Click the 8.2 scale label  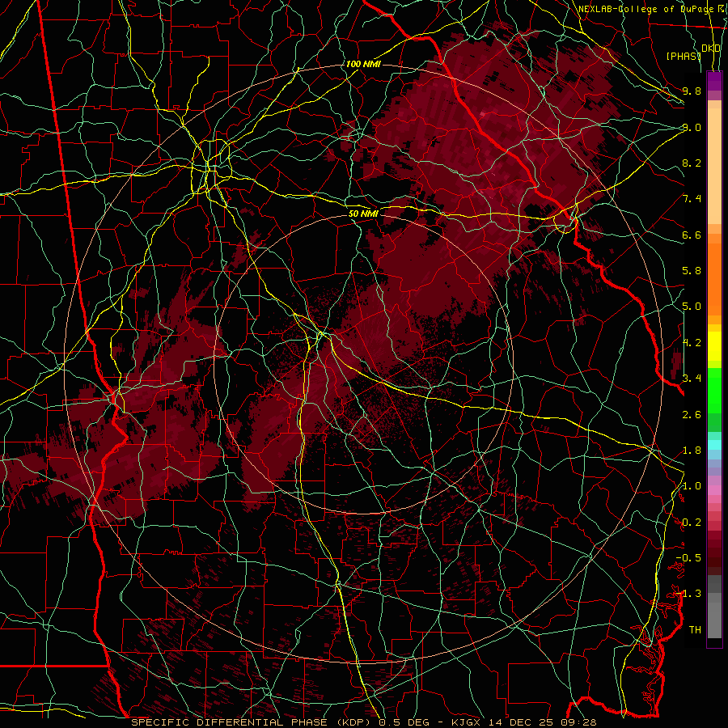692,163
